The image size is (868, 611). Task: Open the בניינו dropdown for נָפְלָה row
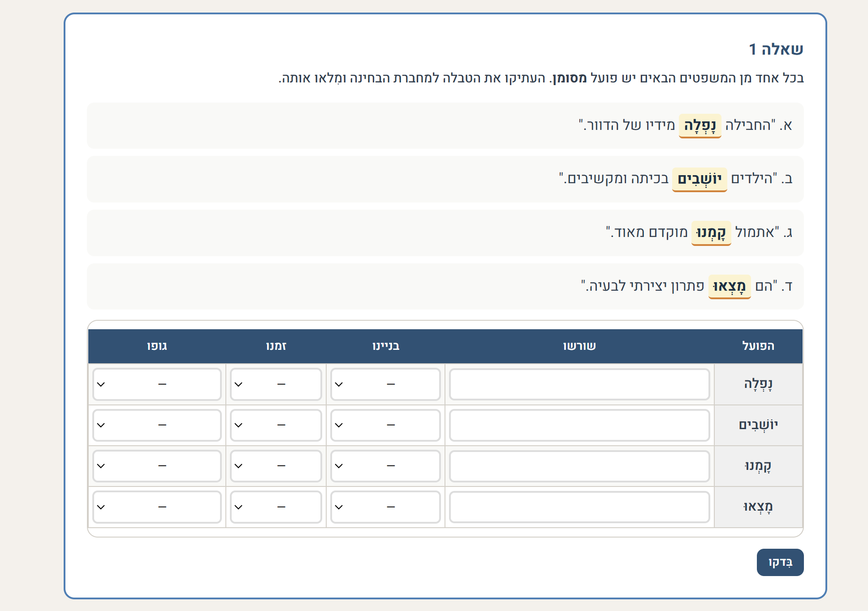385,384
